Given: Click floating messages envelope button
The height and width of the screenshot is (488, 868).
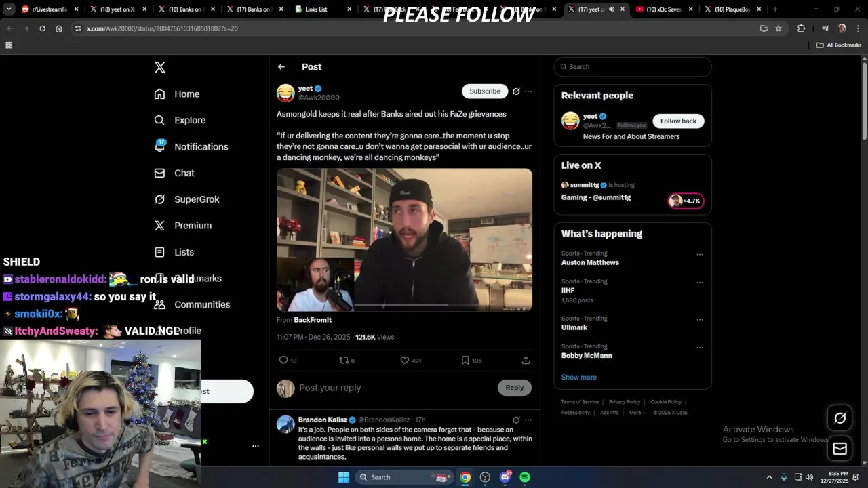Looking at the screenshot, I should pyautogui.click(x=840, y=449).
